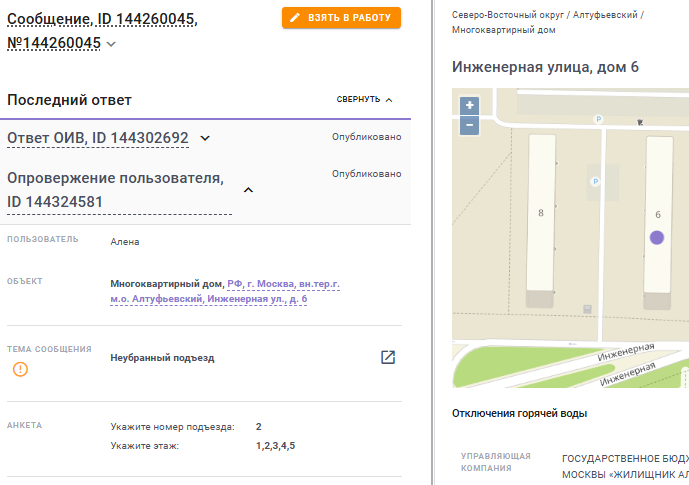This screenshot has width=689, height=485.
Task: Click the parking icon on the upper road
Action: 598,119
